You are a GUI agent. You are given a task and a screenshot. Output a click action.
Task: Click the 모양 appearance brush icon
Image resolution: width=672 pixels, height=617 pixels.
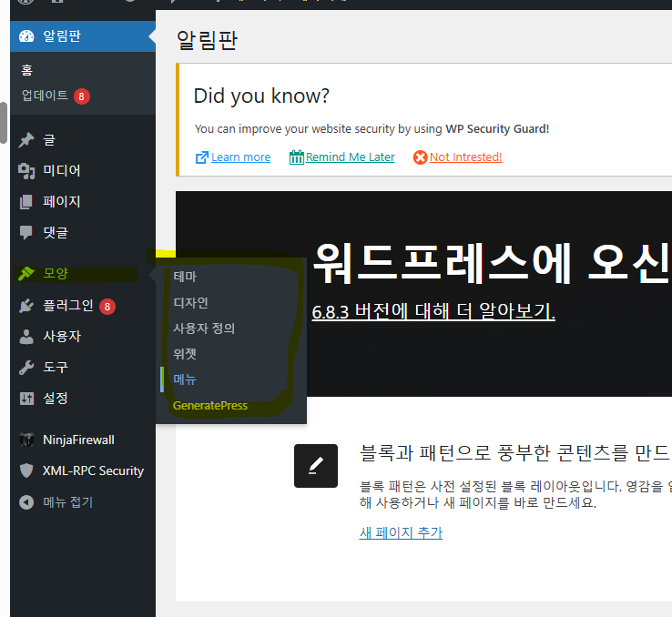[x=26, y=273]
